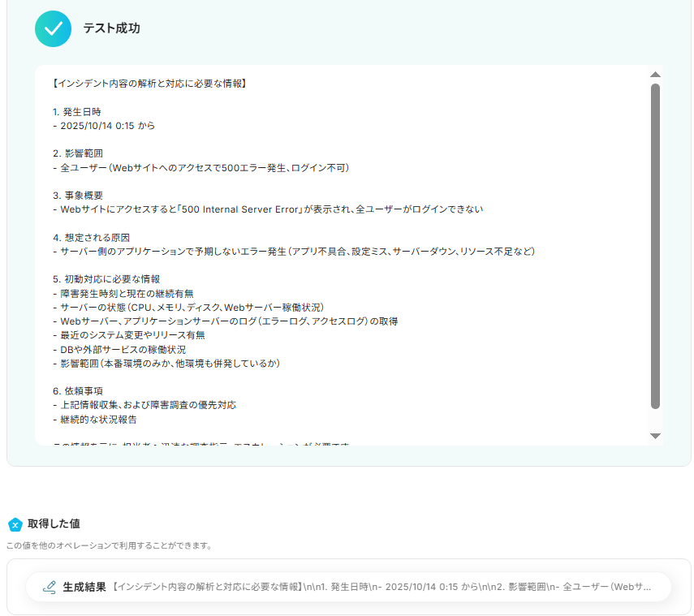Click the gray scrollbar thumb of result box
Viewport: 694px width, 616px height.
coord(655,243)
